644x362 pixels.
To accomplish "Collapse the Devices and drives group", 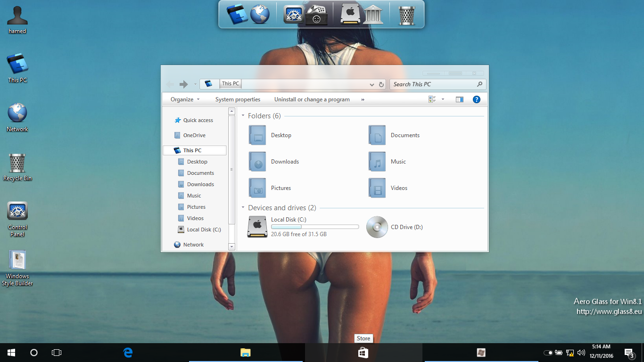I will pyautogui.click(x=243, y=208).
